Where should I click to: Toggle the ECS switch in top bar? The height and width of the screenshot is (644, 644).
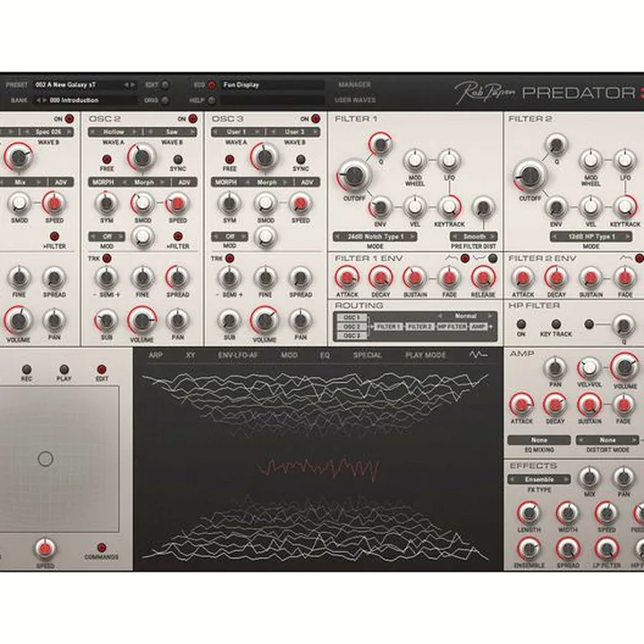(211, 85)
